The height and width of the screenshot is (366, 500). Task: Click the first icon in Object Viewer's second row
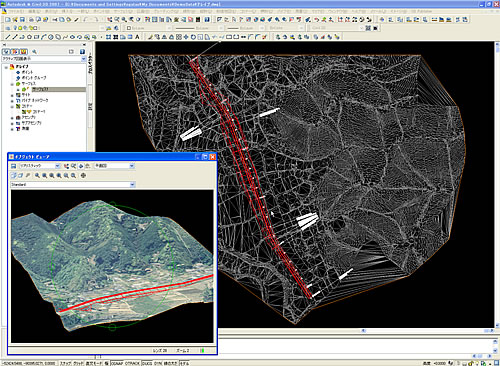coord(13,175)
